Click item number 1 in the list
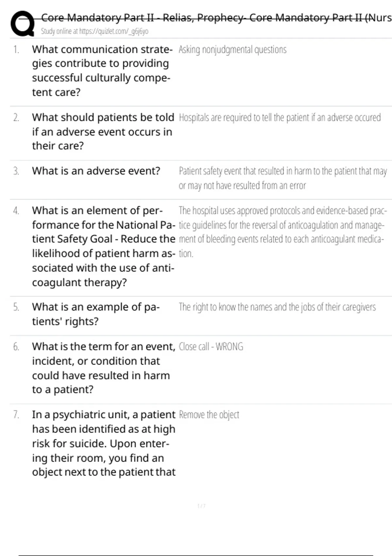392x556 pixels. click(16, 50)
